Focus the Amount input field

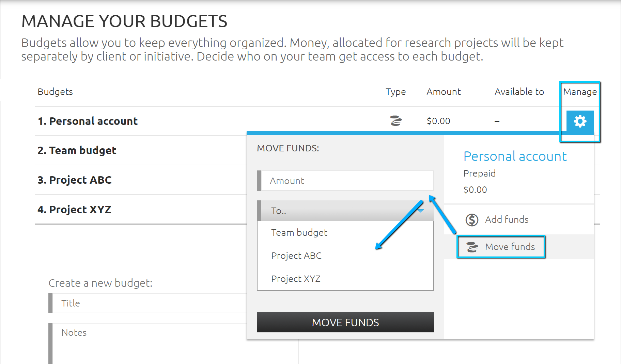coord(347,181)
